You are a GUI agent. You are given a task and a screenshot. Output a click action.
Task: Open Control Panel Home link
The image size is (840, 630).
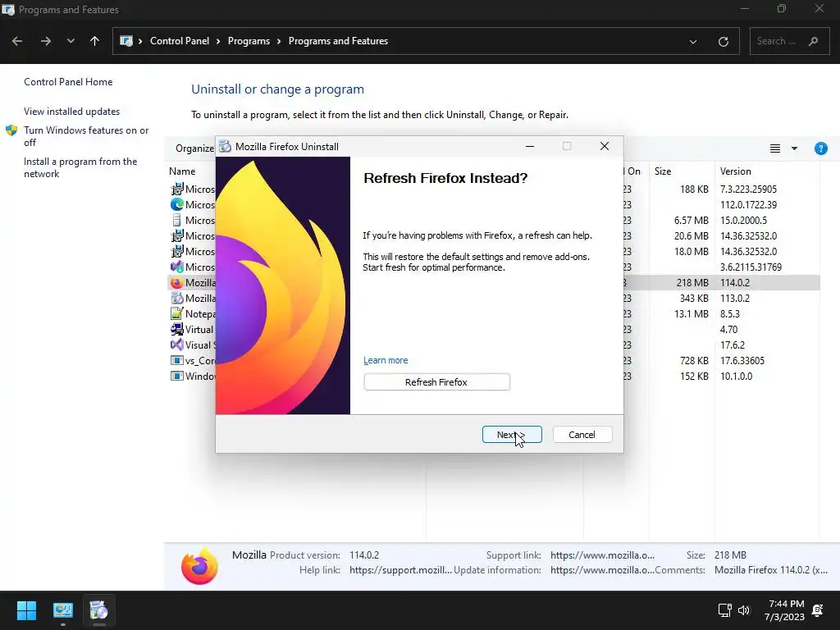pyautogui.click(x=68, y=82)
